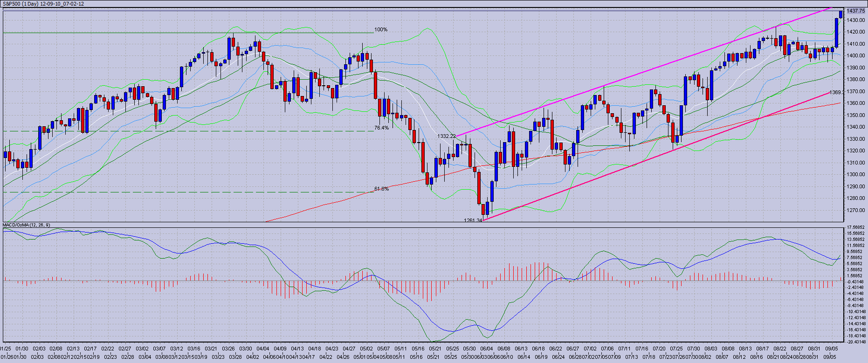Click the 1350.00 mark on price axis
This screenshot has width=868, height=363.
856,115
